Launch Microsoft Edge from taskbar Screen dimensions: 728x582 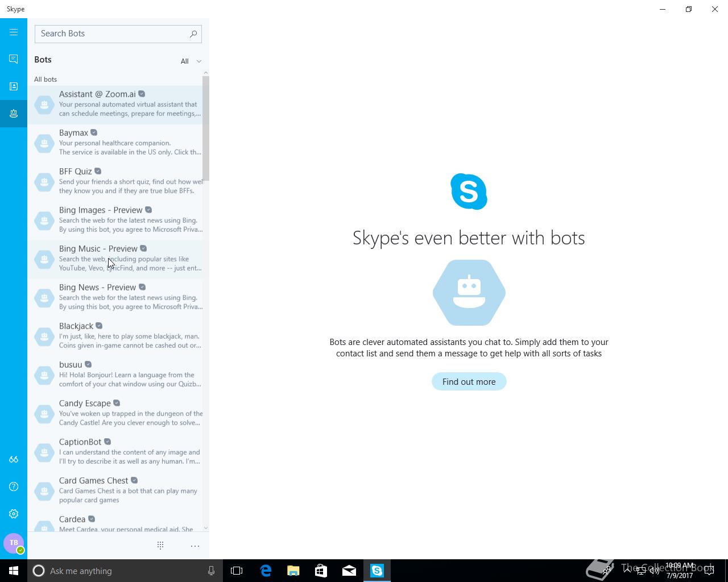266,571
